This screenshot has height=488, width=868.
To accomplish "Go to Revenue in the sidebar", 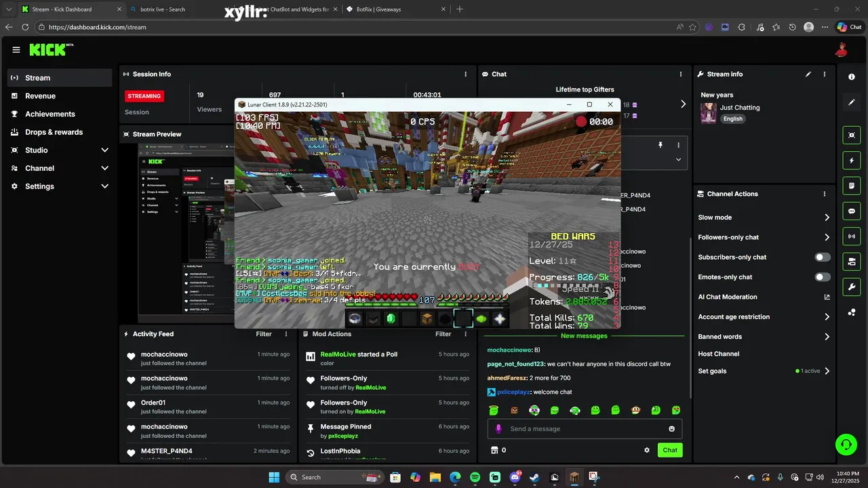I will [x=60, y=96].
